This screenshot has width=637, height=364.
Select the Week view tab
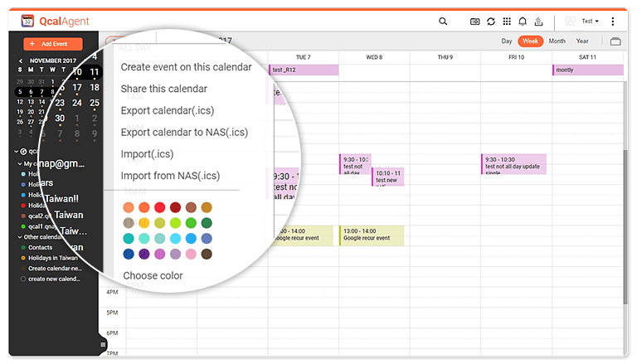530,41
